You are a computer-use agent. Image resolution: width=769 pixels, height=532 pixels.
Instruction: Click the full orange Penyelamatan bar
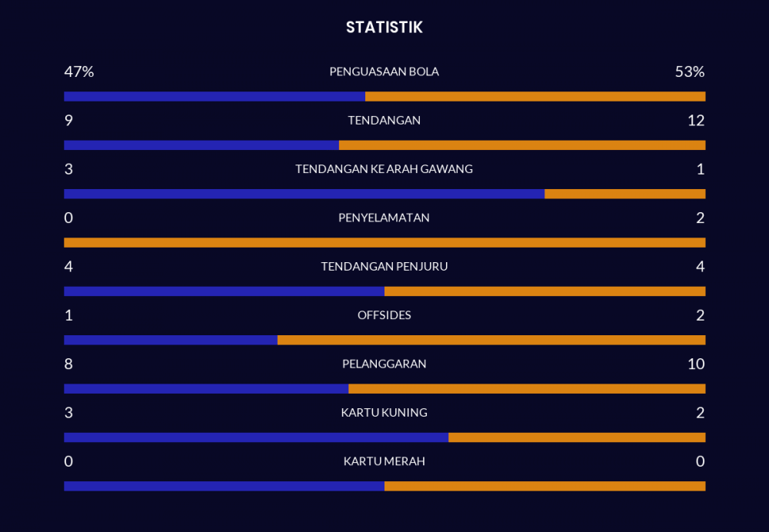coord(384,243)
